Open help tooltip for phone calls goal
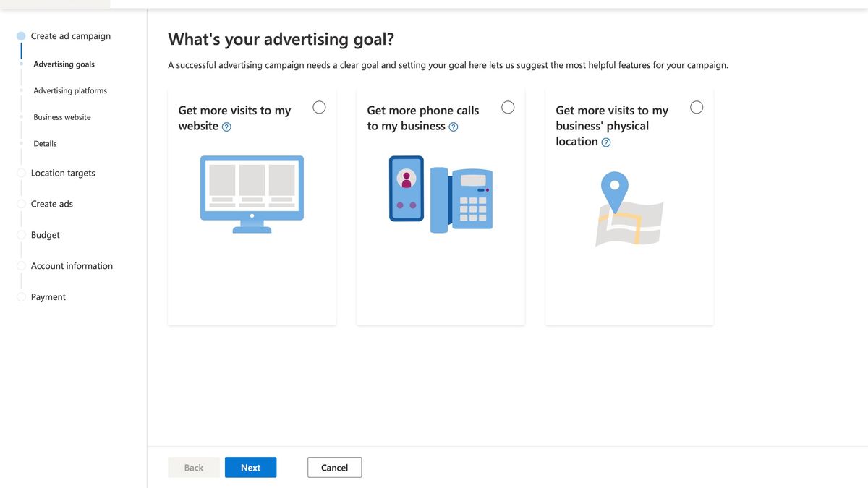This screenshot has width=868, height=488. tap(455, 127)
